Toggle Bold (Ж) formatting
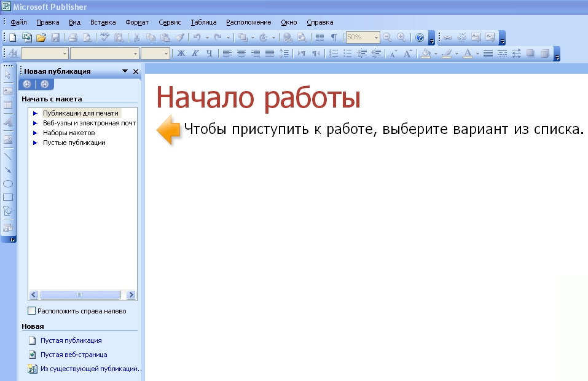The image size is (588, 381). (181, 53)
